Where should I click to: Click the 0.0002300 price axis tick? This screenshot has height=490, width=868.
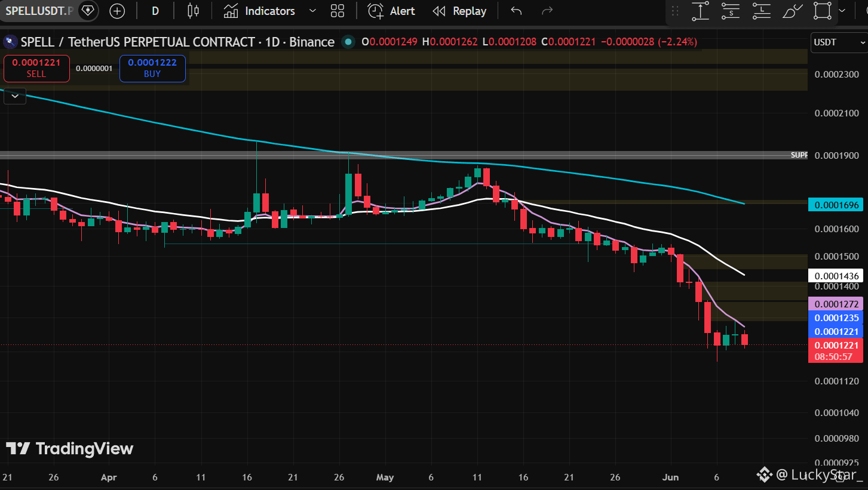tap(836, 74)
